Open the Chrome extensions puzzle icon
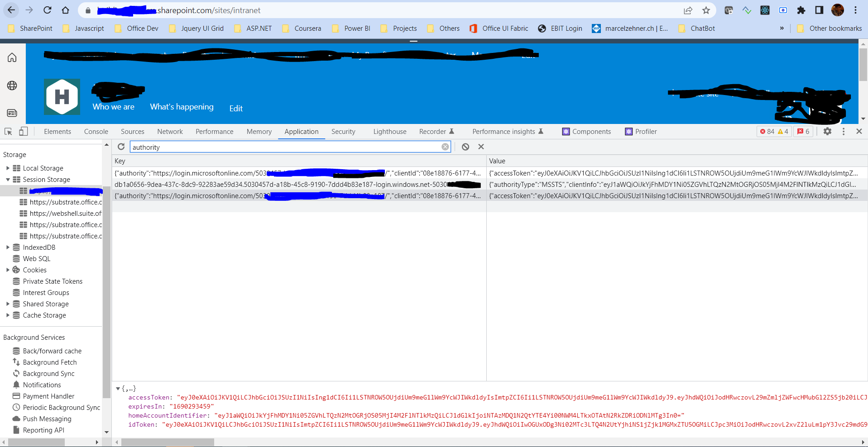Image resolution: width=868 pixels, height=447 pixels. [801, 10]
